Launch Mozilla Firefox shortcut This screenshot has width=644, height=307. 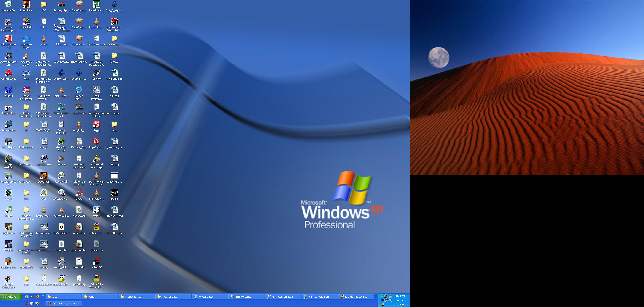8,263
